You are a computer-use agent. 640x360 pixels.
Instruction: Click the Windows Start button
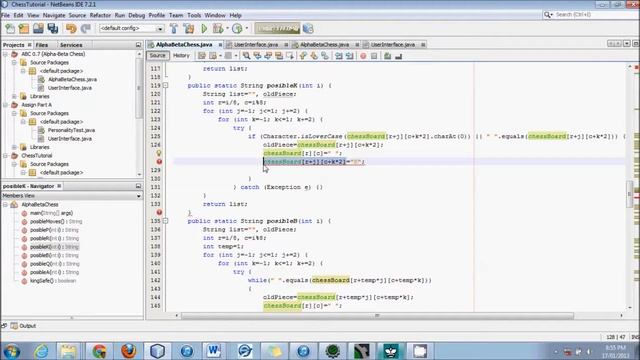click(x=11, y=351)
